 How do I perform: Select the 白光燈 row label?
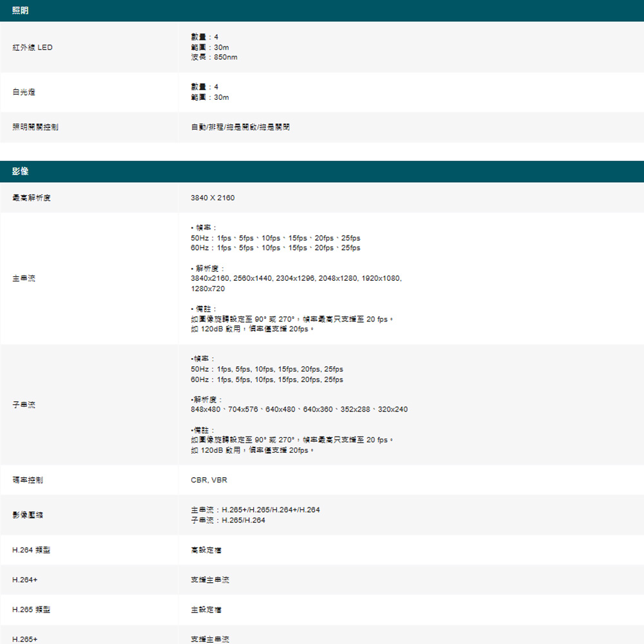click(x=24, y=92)
